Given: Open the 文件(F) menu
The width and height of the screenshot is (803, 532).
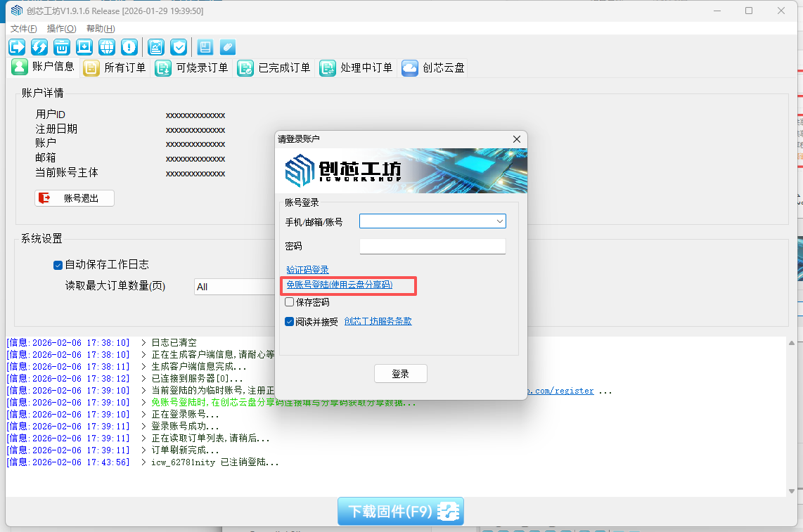Looking at the screenshot, I should (23, 29).
